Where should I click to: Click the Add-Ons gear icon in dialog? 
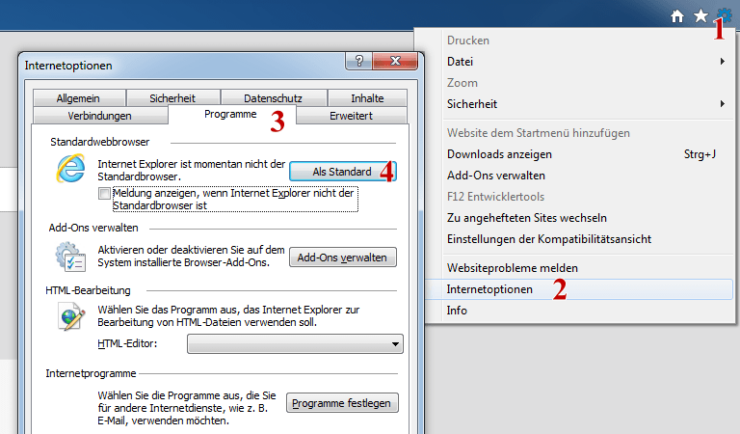(x=71, y=257)
